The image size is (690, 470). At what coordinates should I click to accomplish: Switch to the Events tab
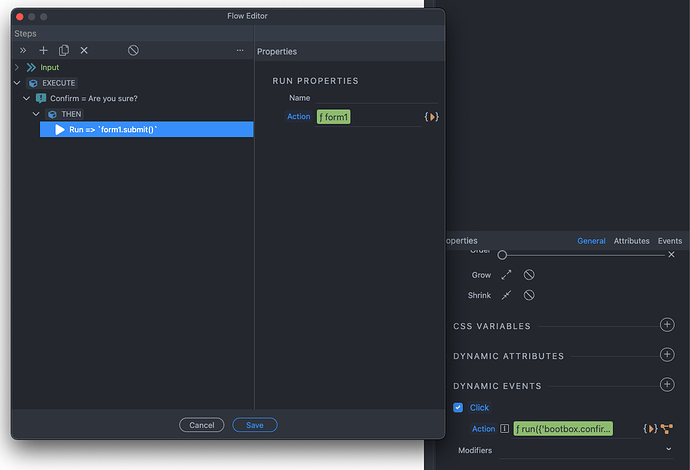(x=669, y=241)
